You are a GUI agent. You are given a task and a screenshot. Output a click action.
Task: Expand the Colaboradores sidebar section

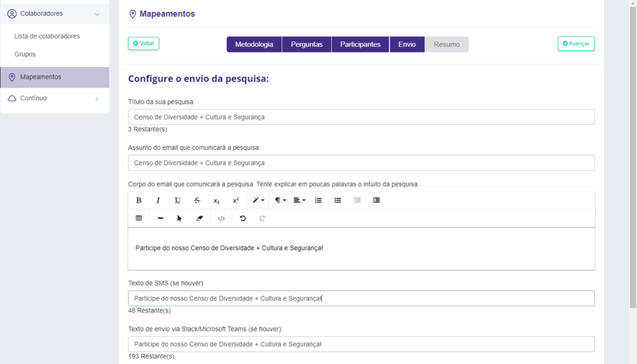[x=54, y=14]
